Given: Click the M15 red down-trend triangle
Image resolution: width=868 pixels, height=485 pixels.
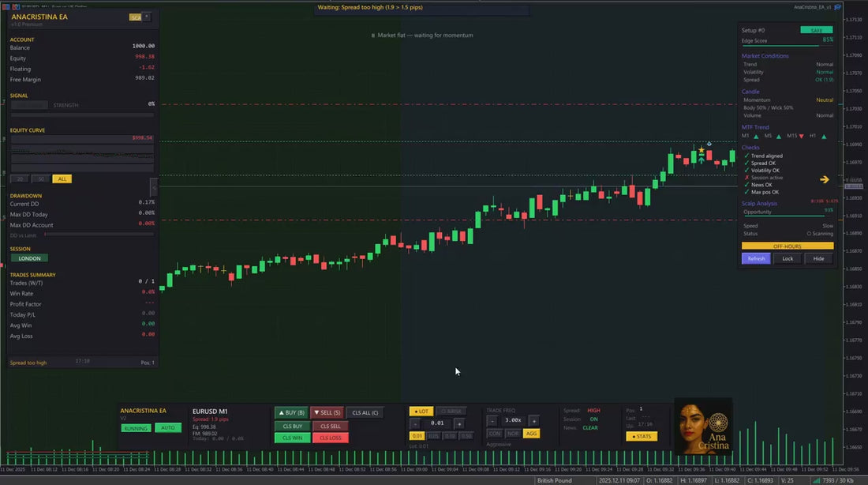Looking at the screenshot, I should [x=802, y=136].
